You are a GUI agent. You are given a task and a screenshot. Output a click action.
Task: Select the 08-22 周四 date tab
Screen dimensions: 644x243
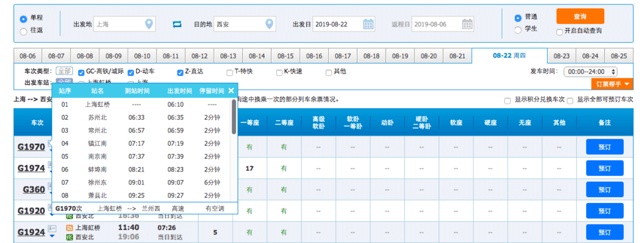[x=509, y=56]
